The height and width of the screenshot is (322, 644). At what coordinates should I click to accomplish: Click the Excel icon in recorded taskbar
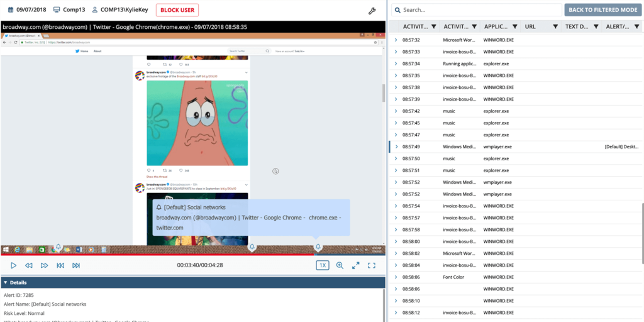(42, 249)
